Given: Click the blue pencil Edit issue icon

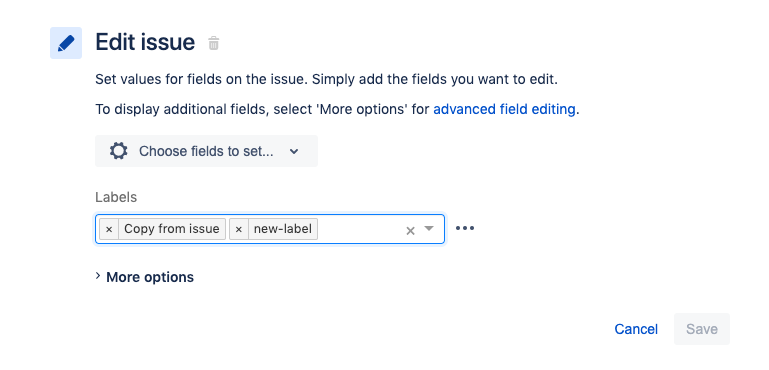Looking at the screenshot, I should [66, 43].
